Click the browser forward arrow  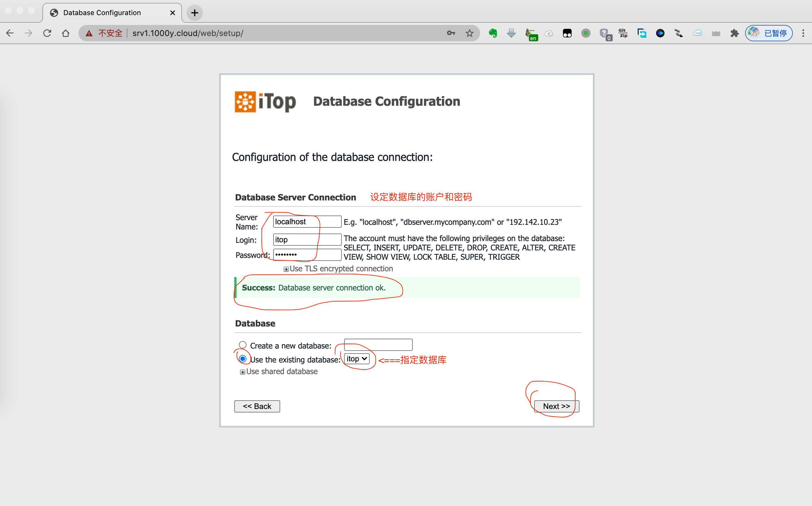pos(28,33)
